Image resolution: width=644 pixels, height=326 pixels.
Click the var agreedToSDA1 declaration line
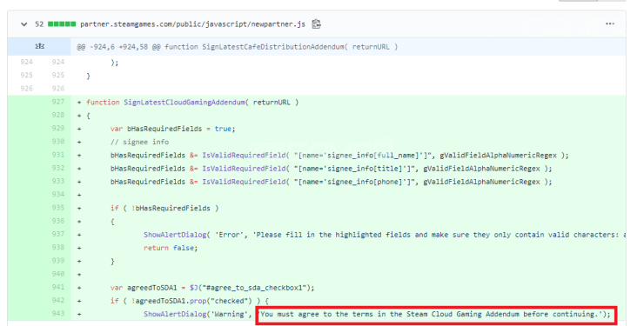212,288
